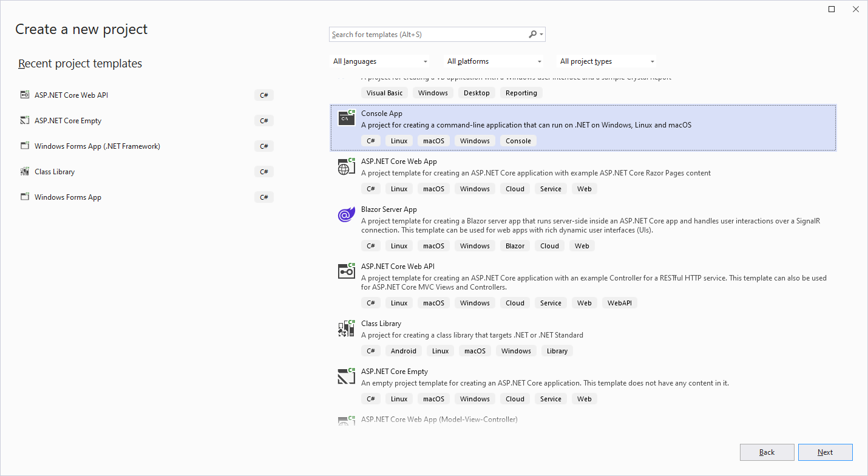
Task: Click the search magnifier icon
Action: [x=532, y=35]
